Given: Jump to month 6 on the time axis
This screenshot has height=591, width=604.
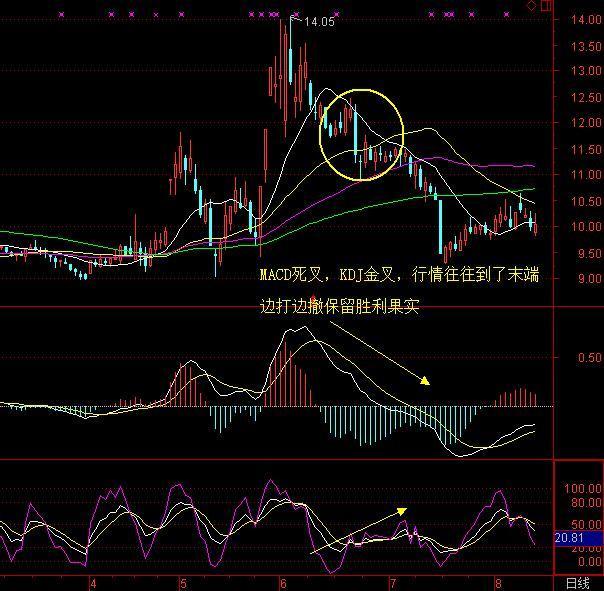Looking at the screenshot, I should click(x=284, y=582).
